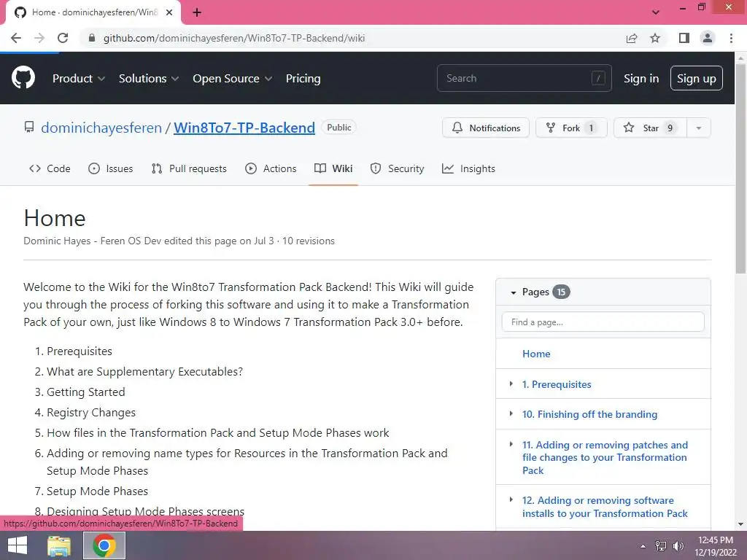This screenshot has height=560, width=747.
Task: Open the Security tab
Action: (397, 168)
